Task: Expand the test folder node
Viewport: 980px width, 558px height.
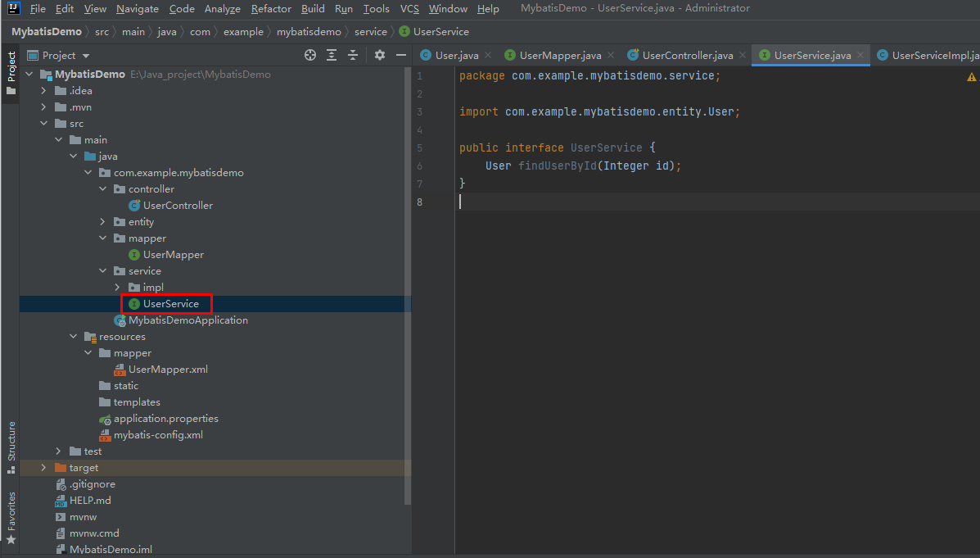Action: click(57, 451)
